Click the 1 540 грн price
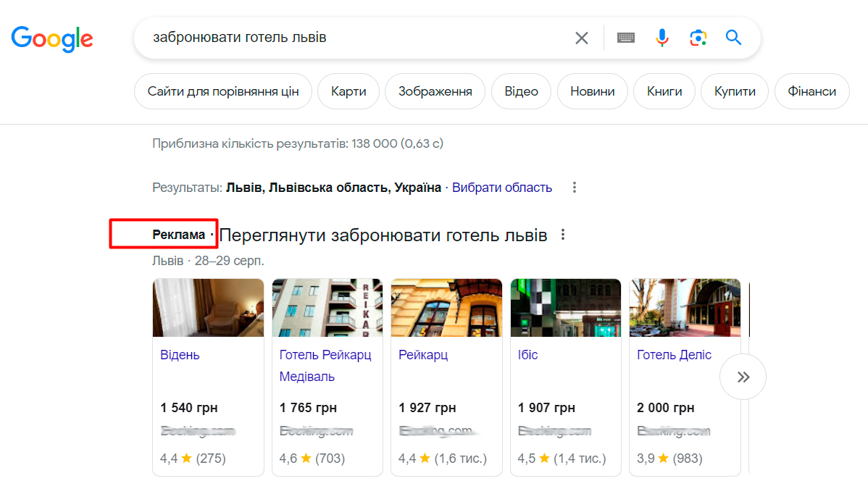Screen dimensions: 868x494 189,408
